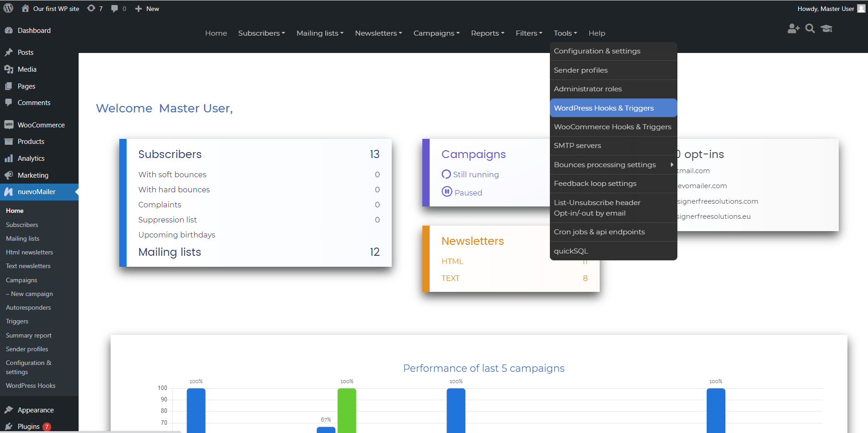
Task: Select SMTP servers menu entry
Action: point(613,145)
